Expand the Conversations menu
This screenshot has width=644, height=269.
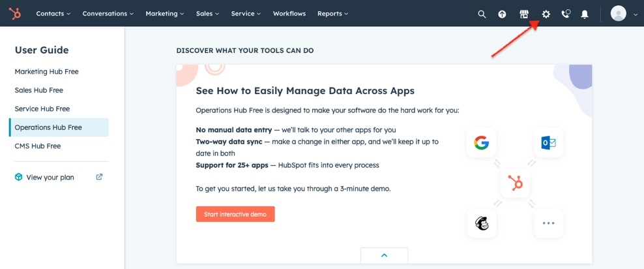pyautogui.click(x=108, y=14)
